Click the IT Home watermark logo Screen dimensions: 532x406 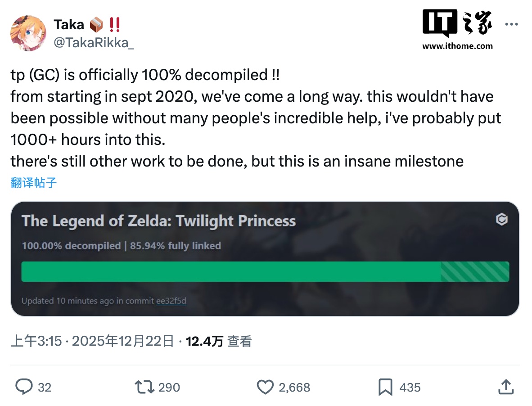pos(457,29)
